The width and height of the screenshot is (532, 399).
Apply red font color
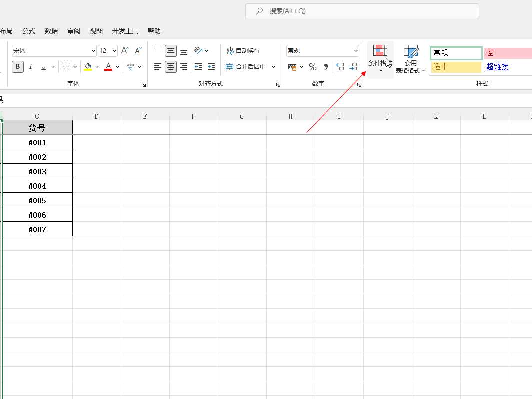[x=108, y=67]
